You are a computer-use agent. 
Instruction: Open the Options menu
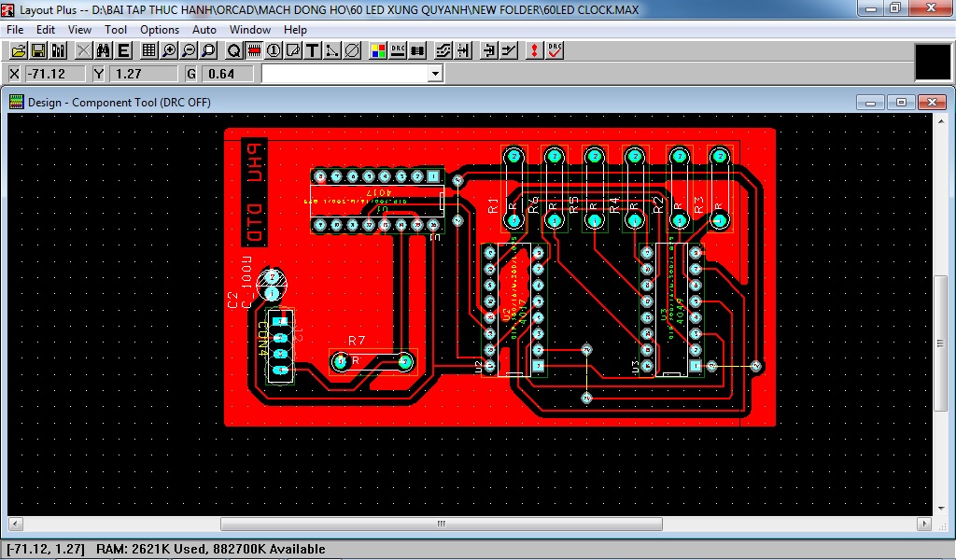pos(160,30)
